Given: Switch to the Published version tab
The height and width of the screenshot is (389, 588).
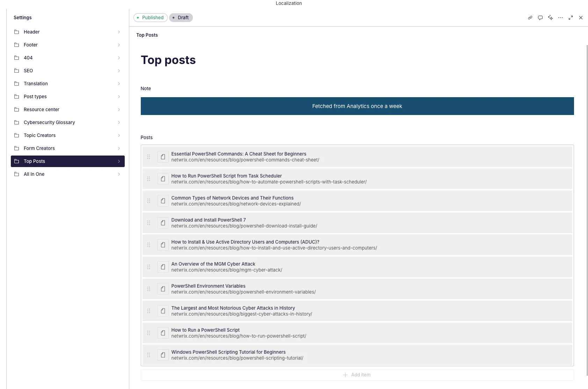Looking at the screenshot, I should [150, 17].
